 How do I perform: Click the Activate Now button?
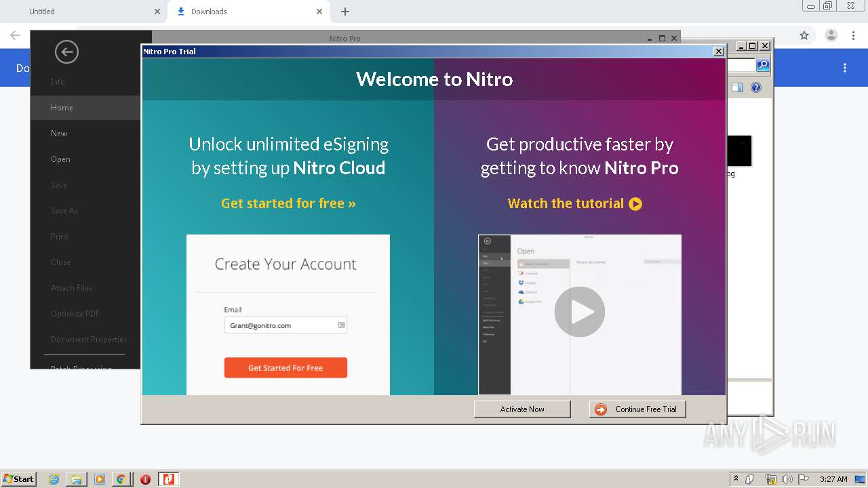(522, 409)
